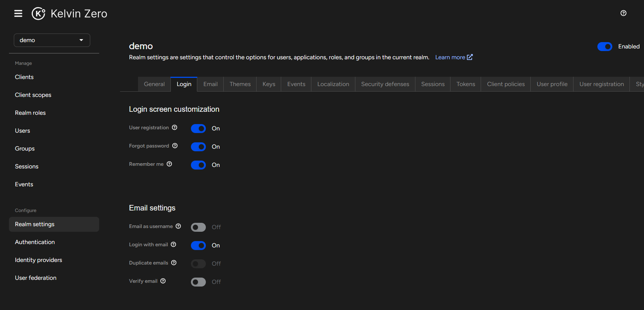The height and width of the screenshot is (310, 644).
Task: Click help icon next to User registration
Action: click(175, 127)
